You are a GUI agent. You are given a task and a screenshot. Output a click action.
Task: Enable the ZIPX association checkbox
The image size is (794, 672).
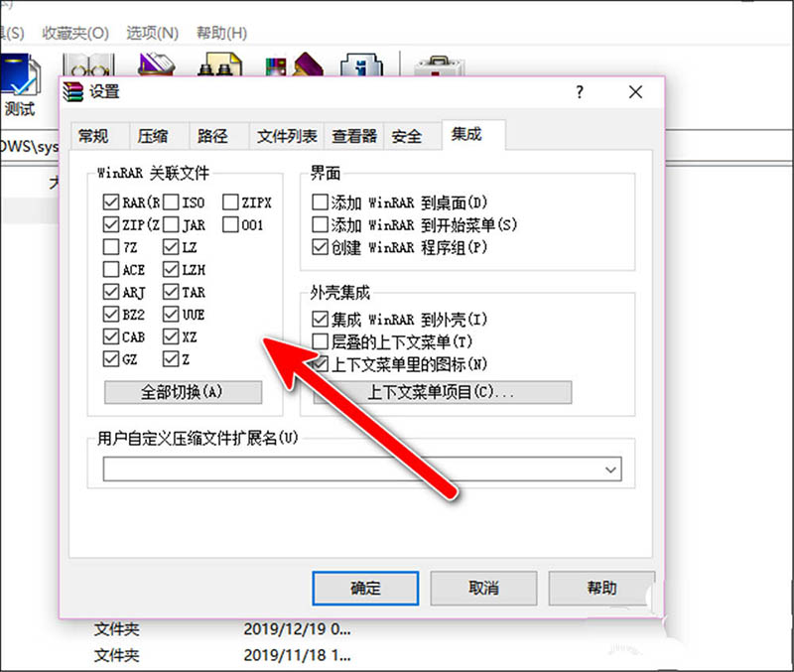click(230, 202)
